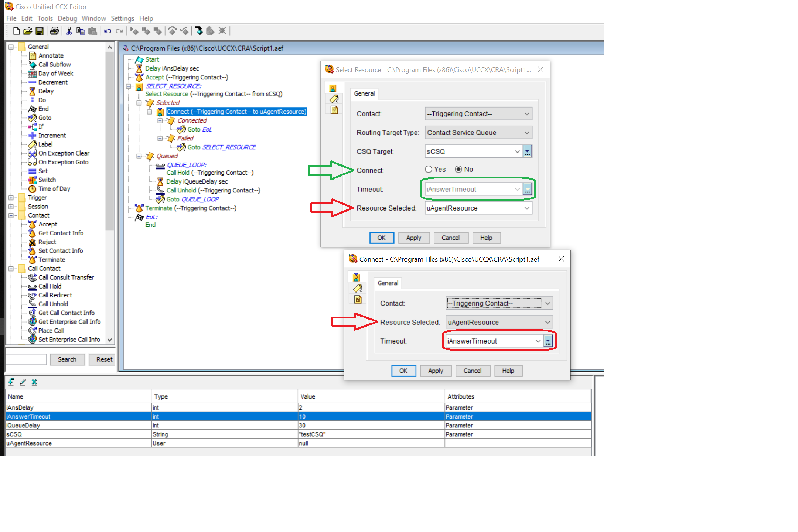Image resolution: width=798 pixels, height=532 pixels.
Task: Click the Cut scissors icon
Action: pyautogui.click(x=69, y=31)
